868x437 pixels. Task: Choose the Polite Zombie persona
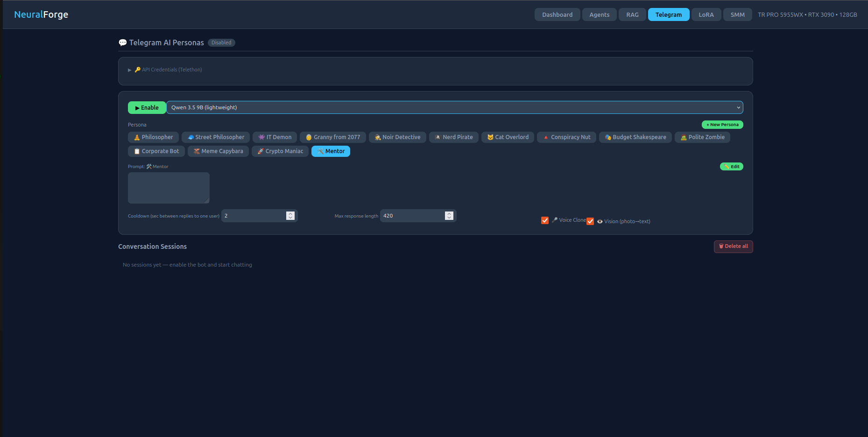tap(702, 137)
